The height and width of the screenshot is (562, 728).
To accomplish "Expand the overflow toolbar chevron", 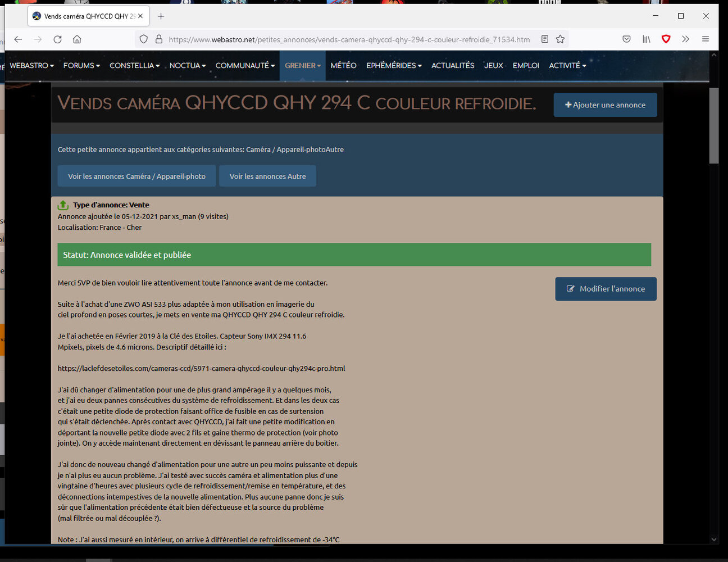I will click(x=685, y=39).
